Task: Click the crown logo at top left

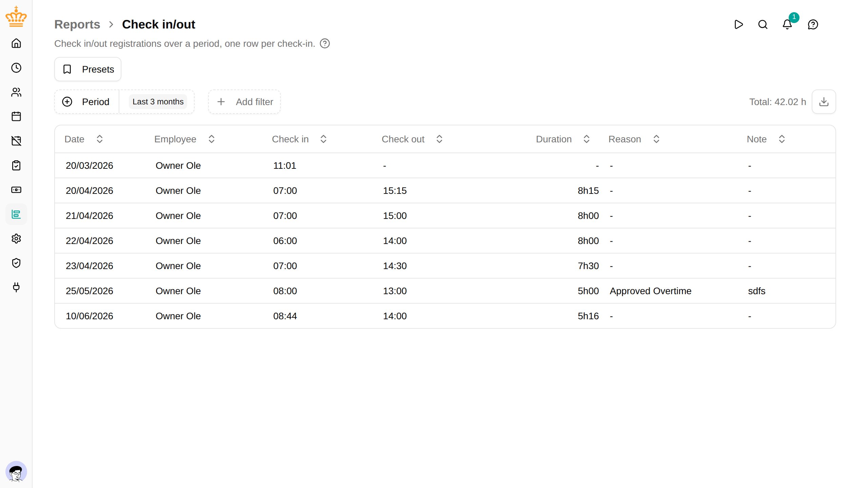Action: 16,16
